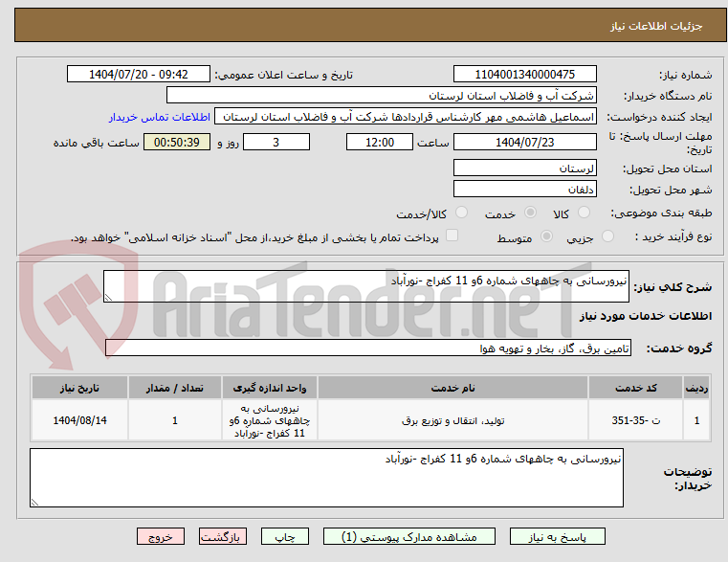Select the کالا radio button
728x562 pixels.
click(584, 213)
